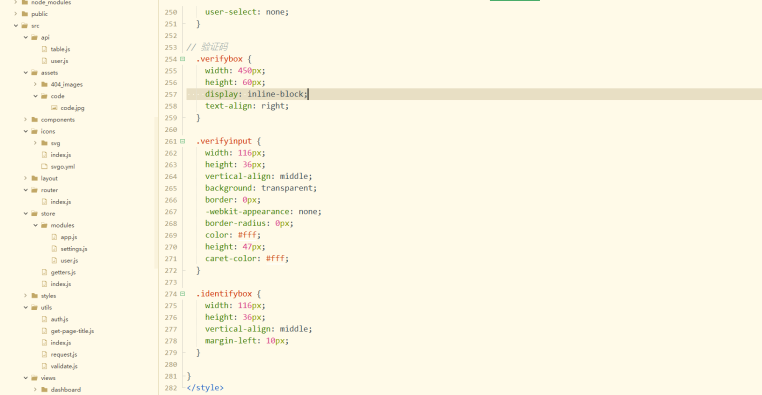Open svgo.yml file
This screenshot has height=395, width=762.
click(x=63, y=167)
